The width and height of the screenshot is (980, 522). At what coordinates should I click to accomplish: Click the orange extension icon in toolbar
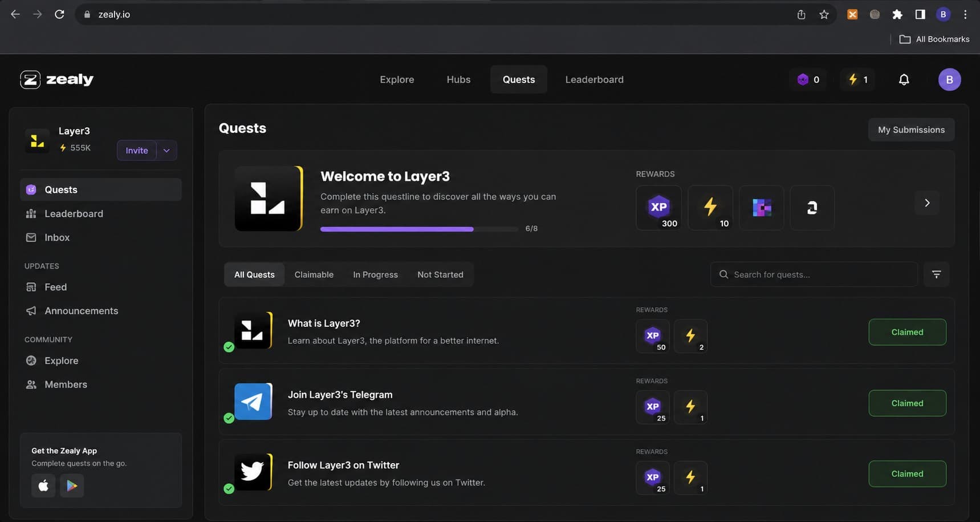[852, 14]
